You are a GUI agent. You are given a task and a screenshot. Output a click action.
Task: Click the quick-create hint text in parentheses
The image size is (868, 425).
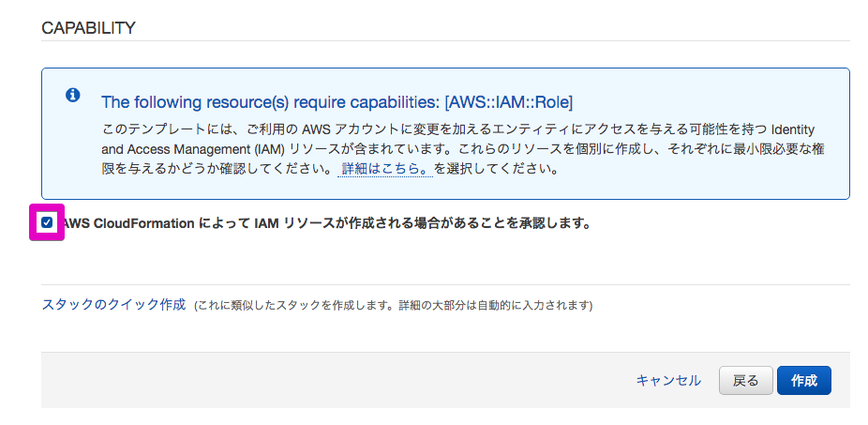click(394, 306)
